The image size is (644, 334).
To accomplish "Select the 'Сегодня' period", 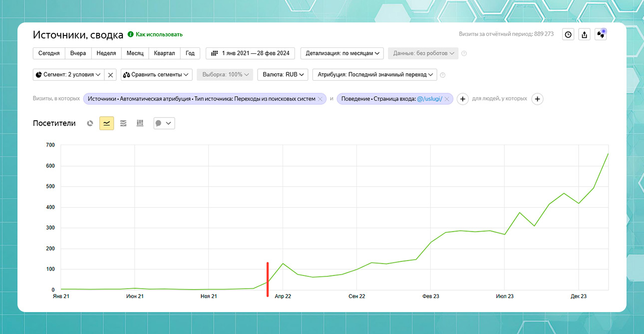I will [49, 53].
